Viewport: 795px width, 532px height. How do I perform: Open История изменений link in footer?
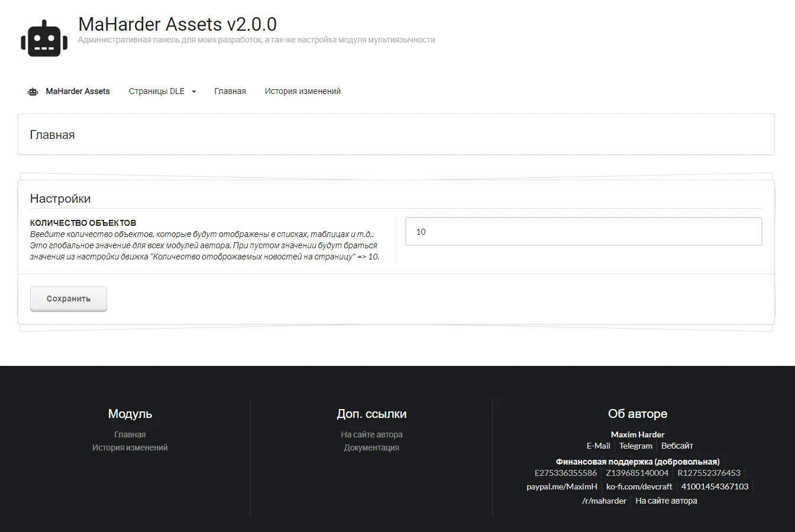(130, 447)
